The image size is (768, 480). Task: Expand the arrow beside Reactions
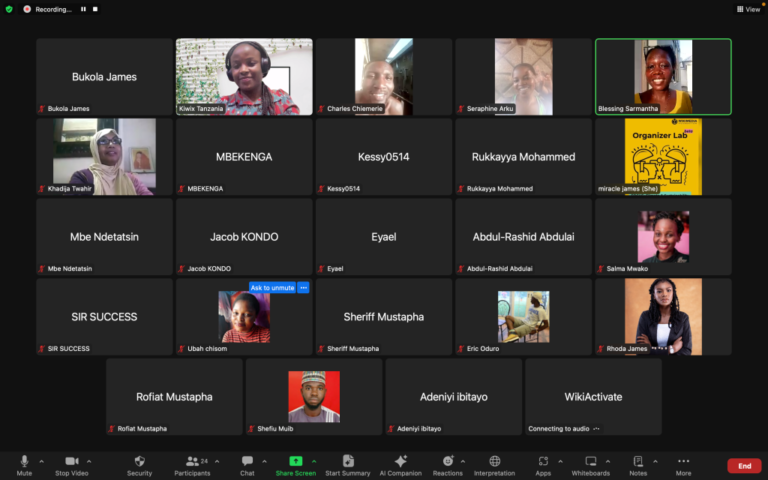click(x=463, y=461)
